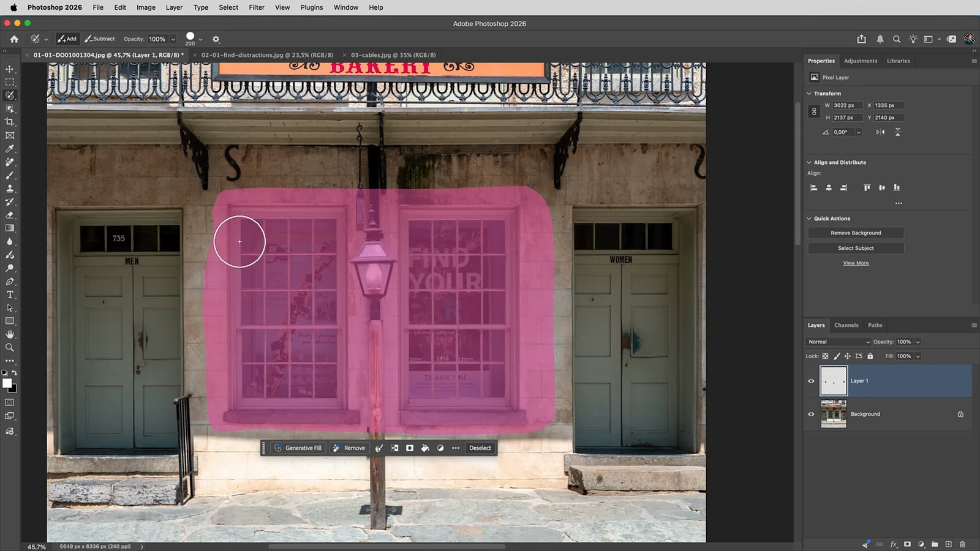Click the trash icon in Layers panel
Viewport: 980px width, 551px height.
coord(962,544)
